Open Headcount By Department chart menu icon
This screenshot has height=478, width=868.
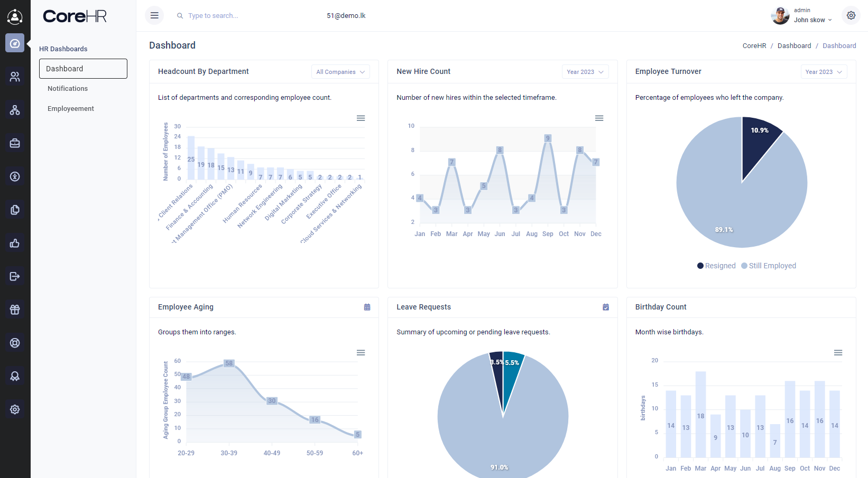click(361, 118)
